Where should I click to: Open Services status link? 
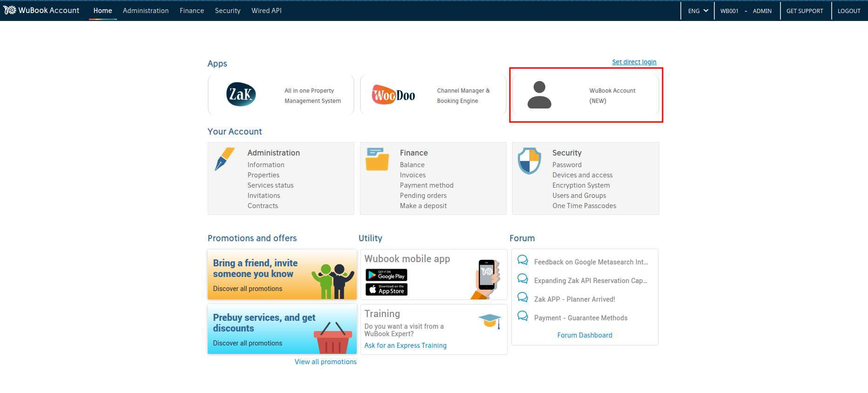coord(271,185)
